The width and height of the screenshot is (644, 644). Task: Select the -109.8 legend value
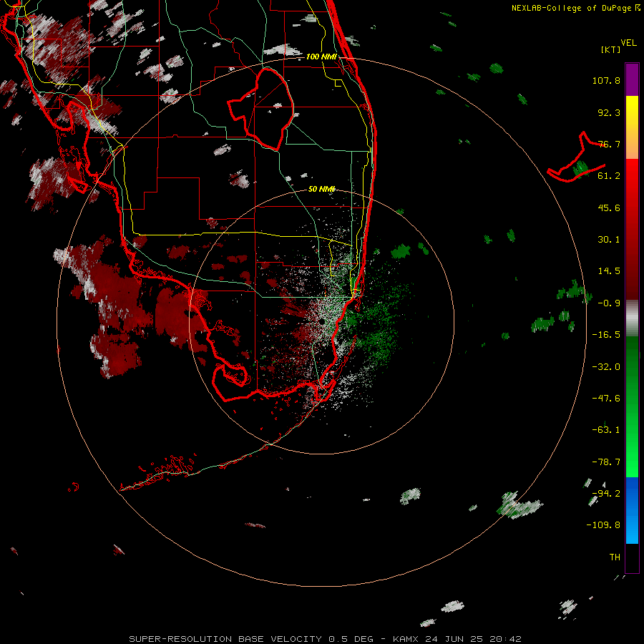pyautogui.click(x=603, y=525)
